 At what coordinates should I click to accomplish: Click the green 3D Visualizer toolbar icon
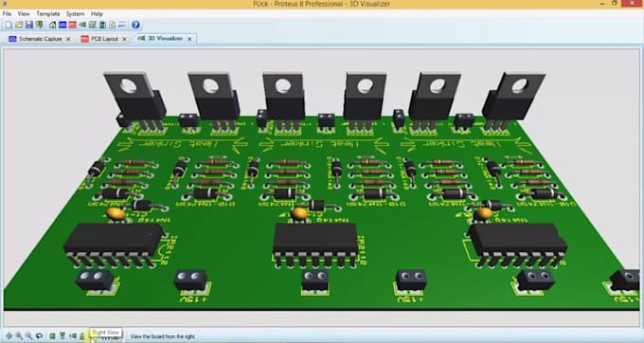(x=82, y=25)
